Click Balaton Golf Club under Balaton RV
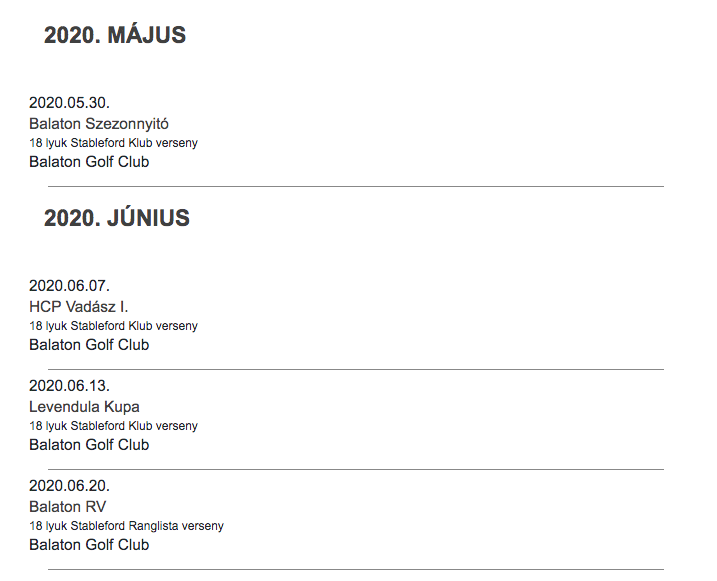717x581 pixels. 89,545
